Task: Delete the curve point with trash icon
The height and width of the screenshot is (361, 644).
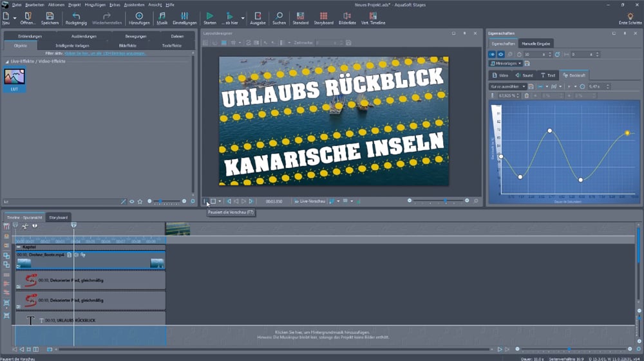Action: 526,96
